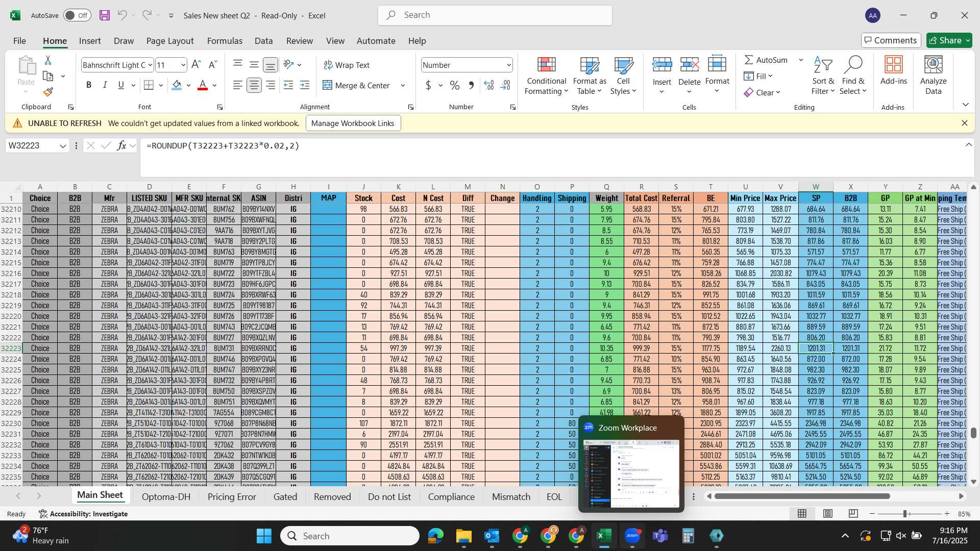Screen dimensions: 980x551
Task: Switch to Page Break Preview in status bar
Action: 853,514
